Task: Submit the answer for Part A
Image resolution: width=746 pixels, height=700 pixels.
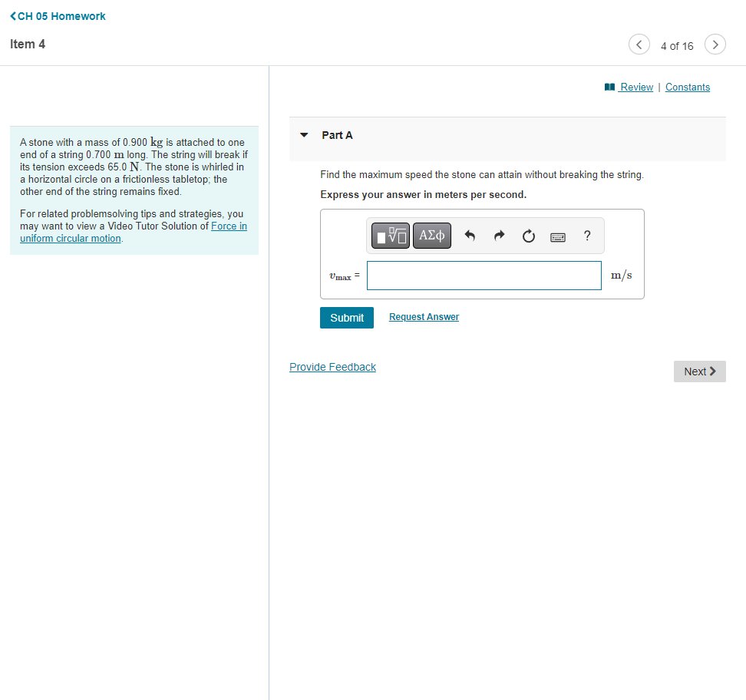Action: 346,317
